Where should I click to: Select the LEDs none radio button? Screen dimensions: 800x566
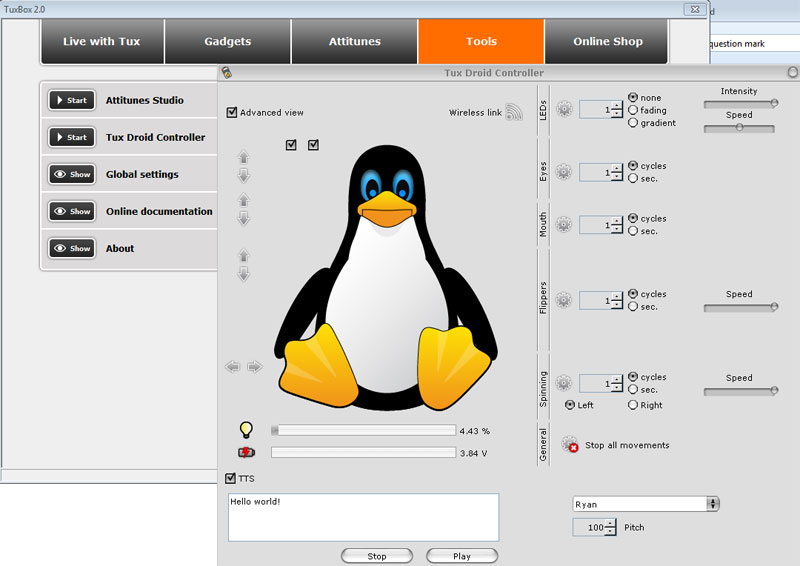pyautogui.click(x=633, y=97)
